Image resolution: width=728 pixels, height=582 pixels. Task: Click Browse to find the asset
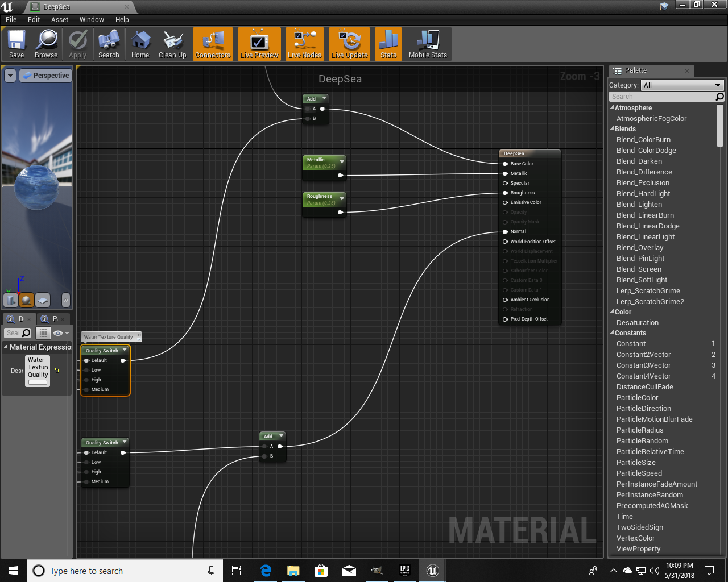(46, 44)
